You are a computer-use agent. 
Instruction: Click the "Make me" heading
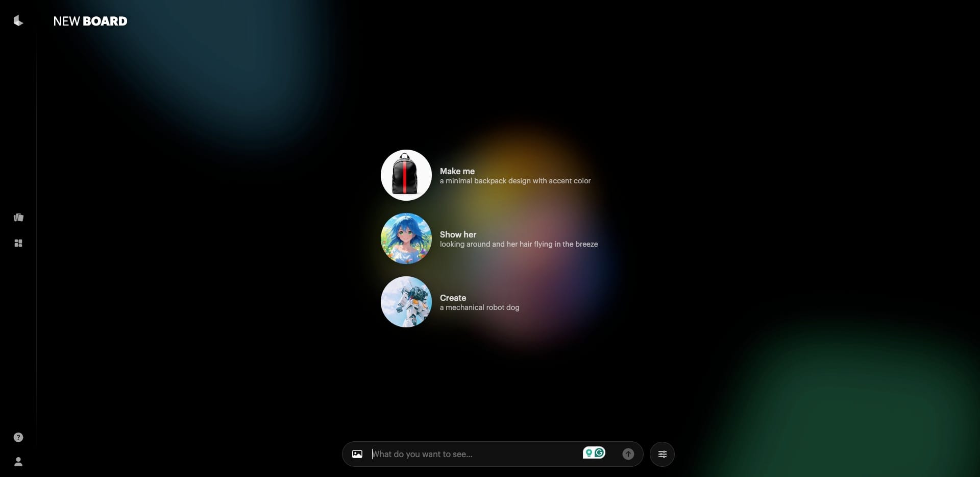click(457, 171)
